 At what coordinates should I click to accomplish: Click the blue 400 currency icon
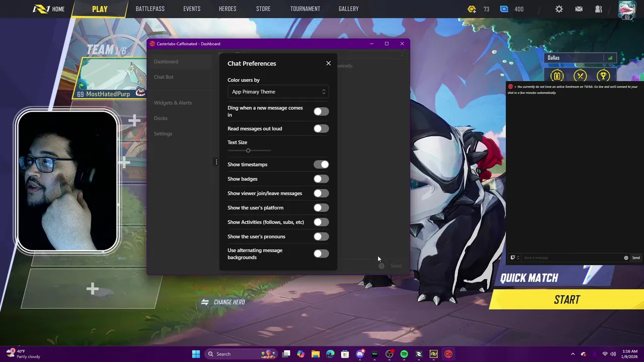click(504, 9)
